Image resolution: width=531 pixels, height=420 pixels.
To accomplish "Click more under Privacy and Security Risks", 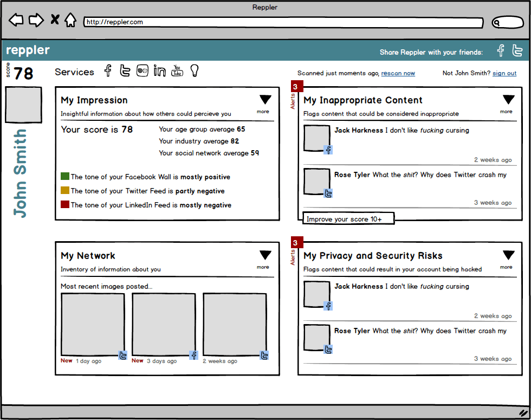I will tap(506, 267).
